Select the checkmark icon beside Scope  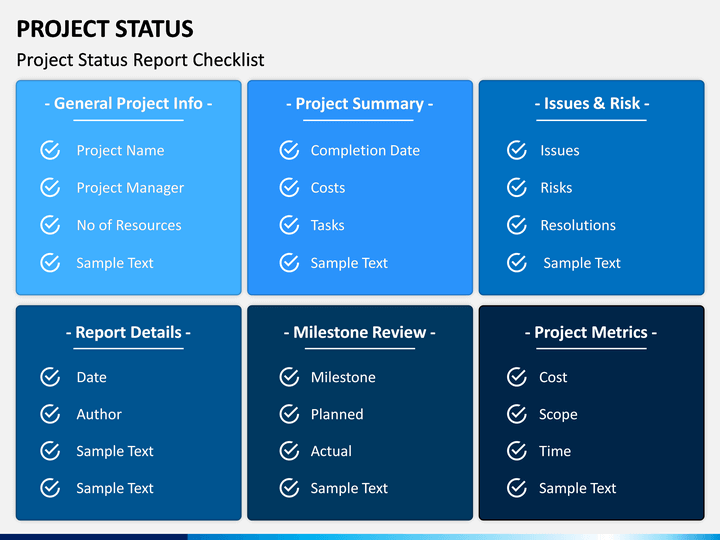[517, 414]
